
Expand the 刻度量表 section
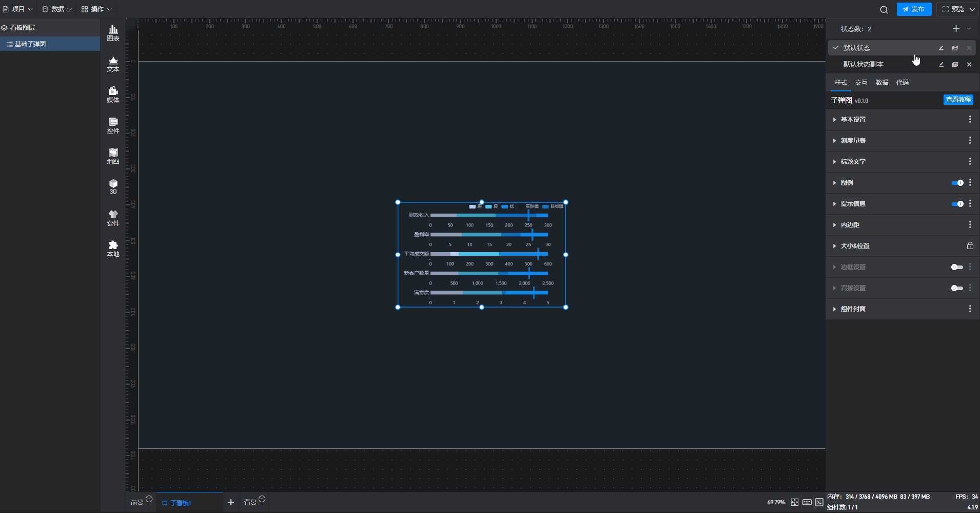point(853,141)
